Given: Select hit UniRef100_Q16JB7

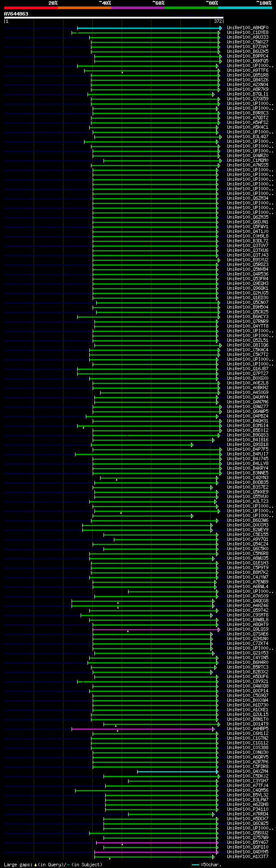Looking at the screenshot, I should point(248,369).
